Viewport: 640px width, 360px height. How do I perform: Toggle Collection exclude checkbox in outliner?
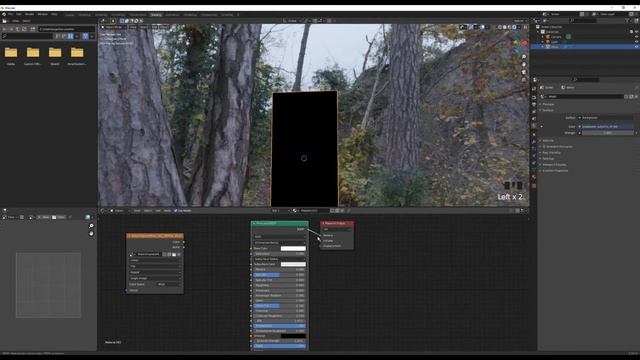point(631,32)
